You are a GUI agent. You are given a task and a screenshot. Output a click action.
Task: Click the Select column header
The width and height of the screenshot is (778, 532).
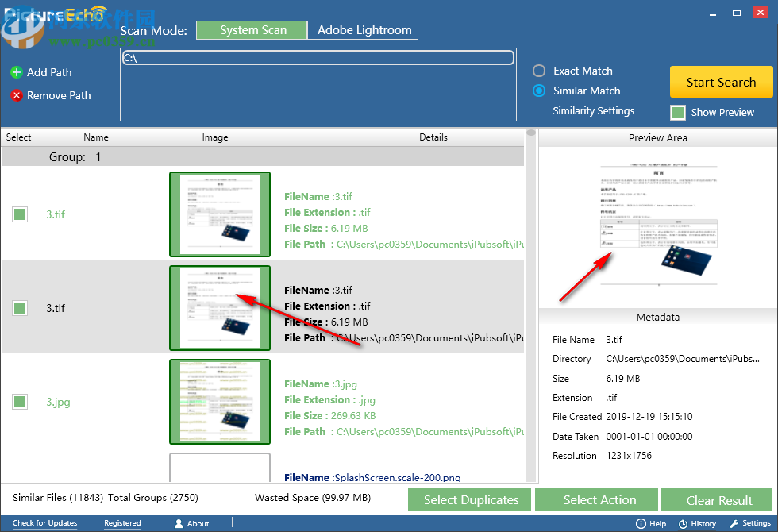pos(19,137)
